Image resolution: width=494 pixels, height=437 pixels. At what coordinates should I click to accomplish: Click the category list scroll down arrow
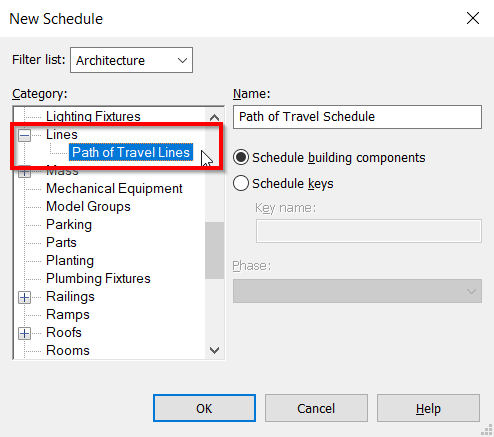pyautogui.click(x=214, y=350)
